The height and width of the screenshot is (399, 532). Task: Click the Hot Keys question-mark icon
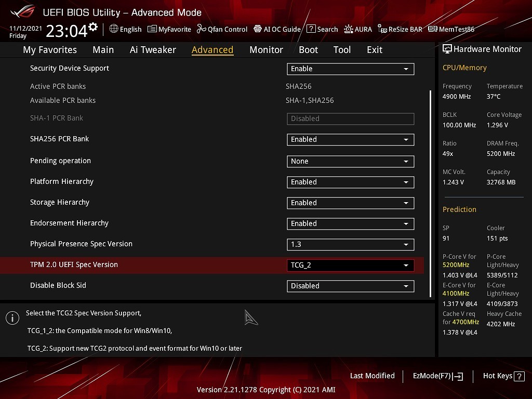[x=519, y=376]
